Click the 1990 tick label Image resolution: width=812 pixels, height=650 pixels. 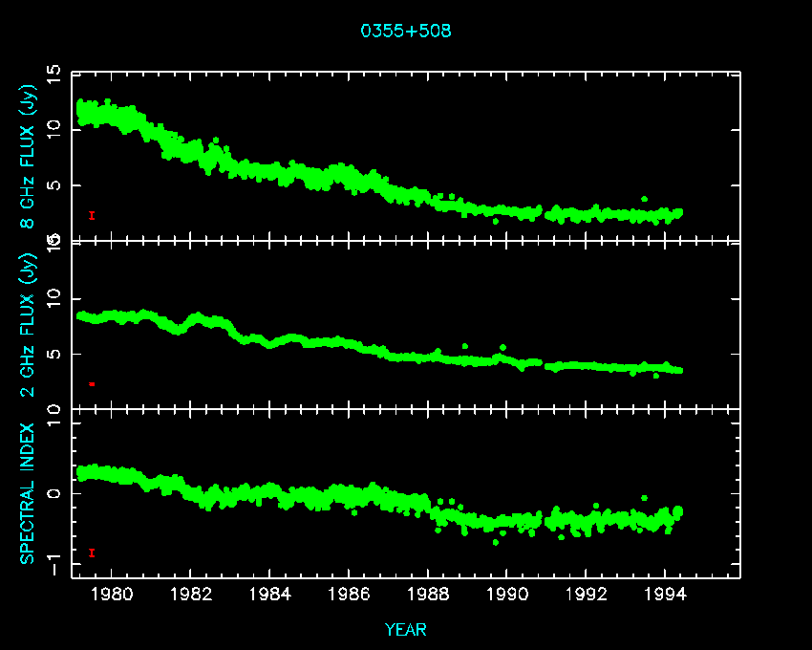point(507,596)
